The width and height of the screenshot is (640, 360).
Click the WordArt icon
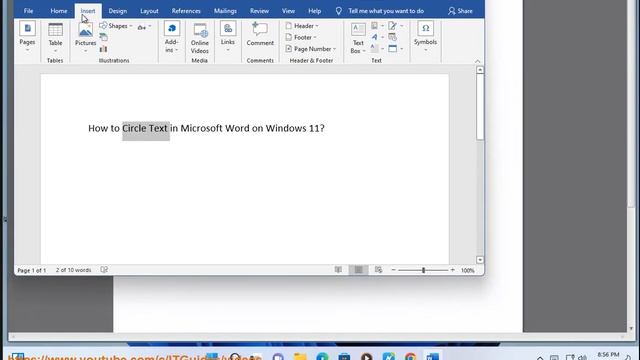coord(374,37)
